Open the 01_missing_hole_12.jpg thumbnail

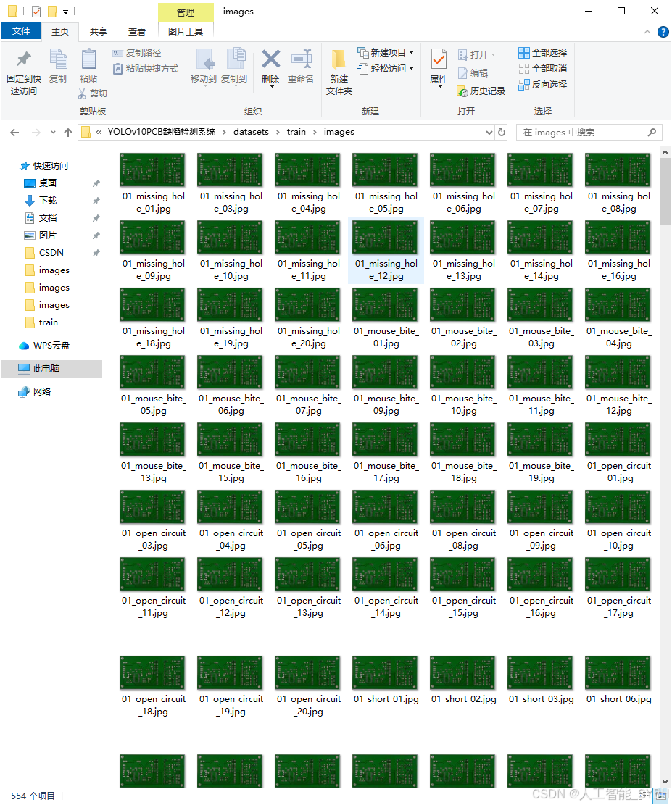point(385,237)
